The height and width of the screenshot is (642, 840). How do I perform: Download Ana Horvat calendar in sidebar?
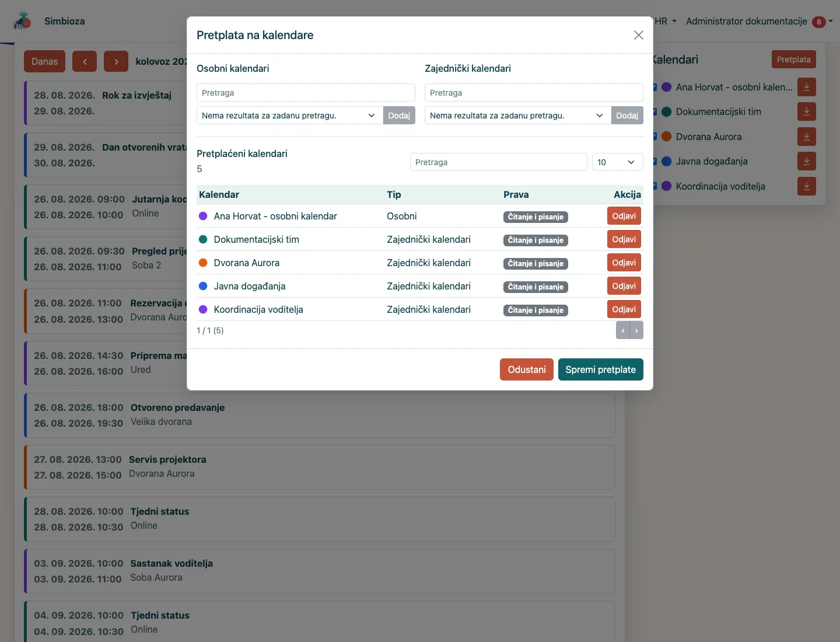[806, 87]
